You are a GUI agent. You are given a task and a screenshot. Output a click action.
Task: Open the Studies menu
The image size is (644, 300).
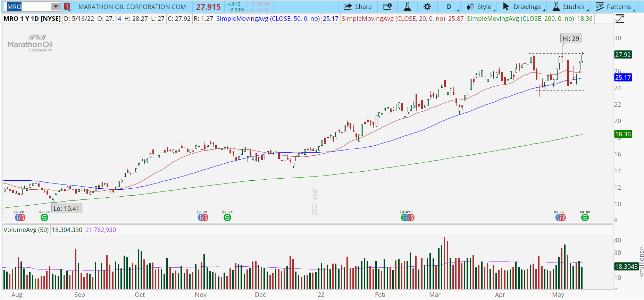pos(570,7)
